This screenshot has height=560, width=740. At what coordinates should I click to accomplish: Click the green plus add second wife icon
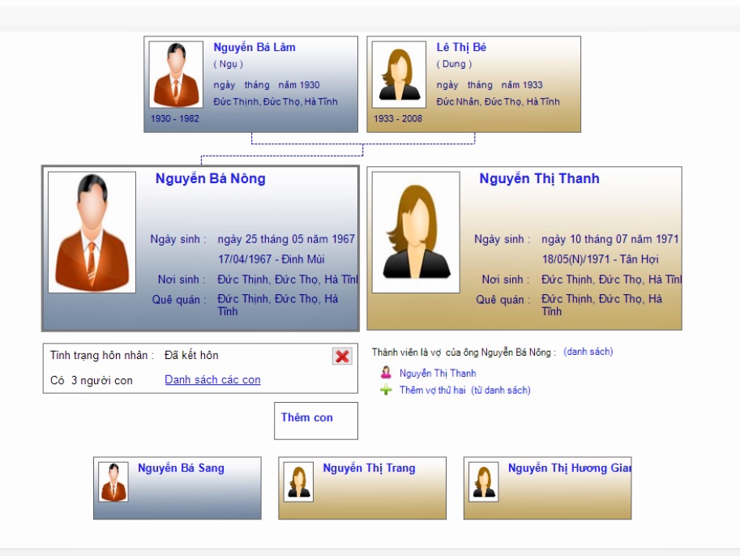(x=386, y=390)
